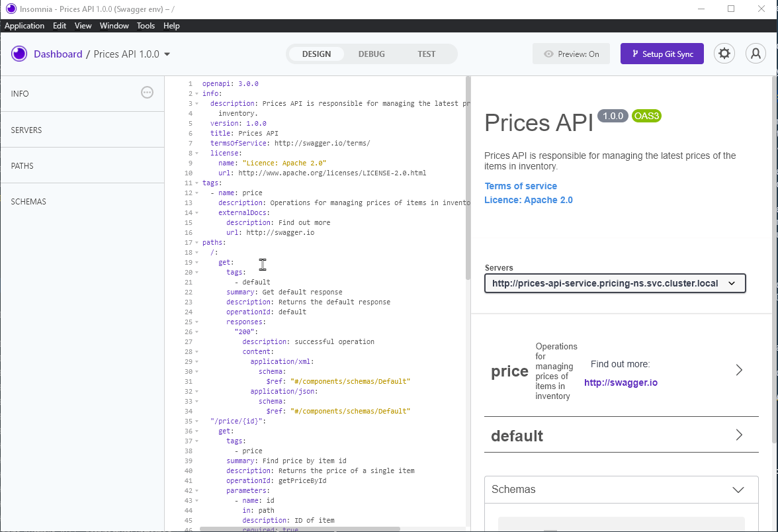Click the Prices API heading in preview
778x532 pixels.
tap(539, 122)
